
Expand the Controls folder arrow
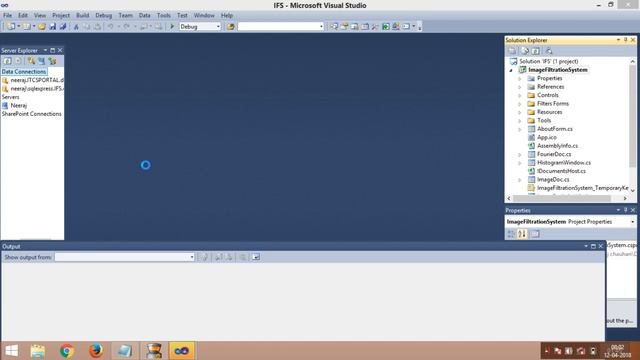tap(520, 96)
